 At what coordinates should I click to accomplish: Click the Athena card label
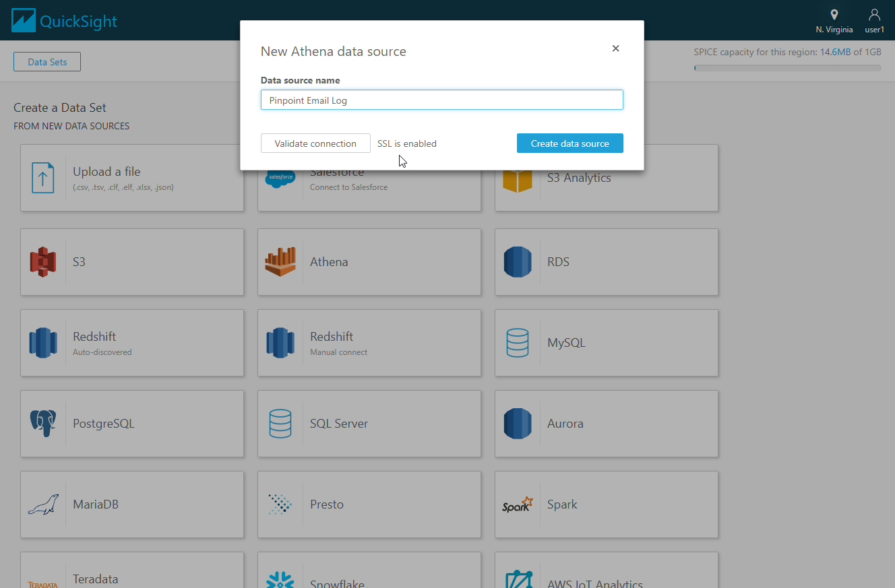[x=329, y=262]
